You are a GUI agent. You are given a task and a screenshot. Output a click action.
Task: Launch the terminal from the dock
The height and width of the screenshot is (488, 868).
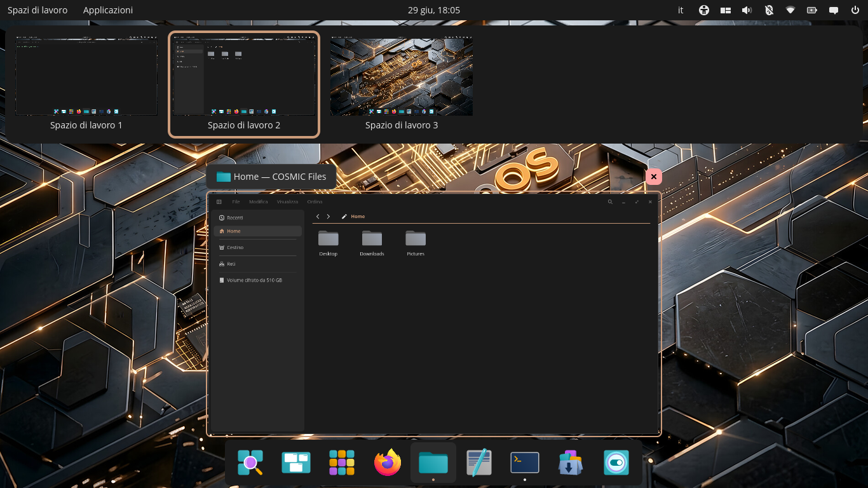click(525, 463)
